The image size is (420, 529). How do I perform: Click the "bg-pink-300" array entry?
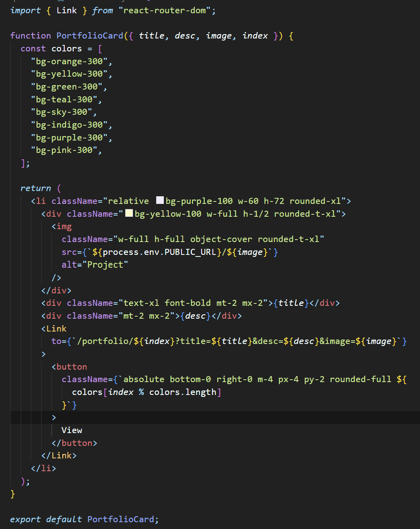(x=64, y=150)
